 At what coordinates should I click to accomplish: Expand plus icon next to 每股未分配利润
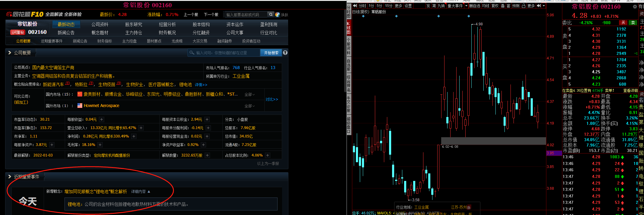point(208,128)
